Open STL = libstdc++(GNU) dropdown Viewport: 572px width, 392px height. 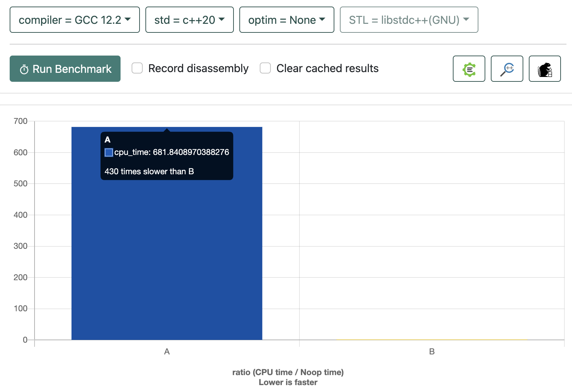tap(409, 20)
